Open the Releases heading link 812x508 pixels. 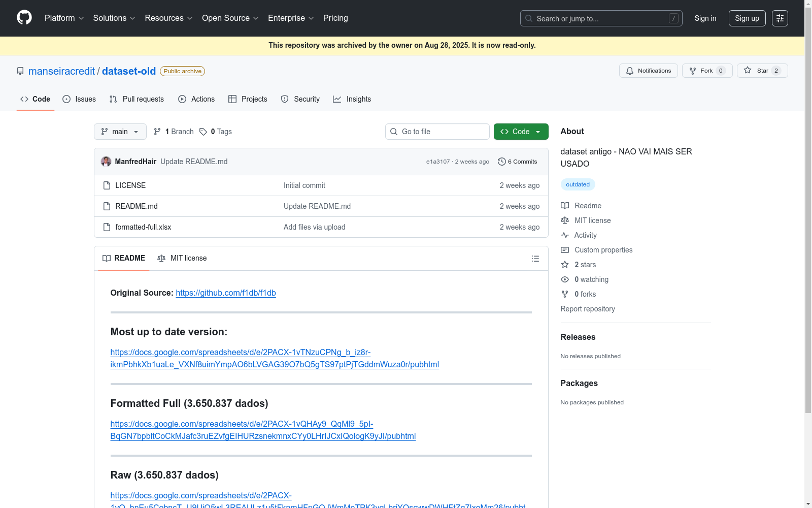(578, 337)
